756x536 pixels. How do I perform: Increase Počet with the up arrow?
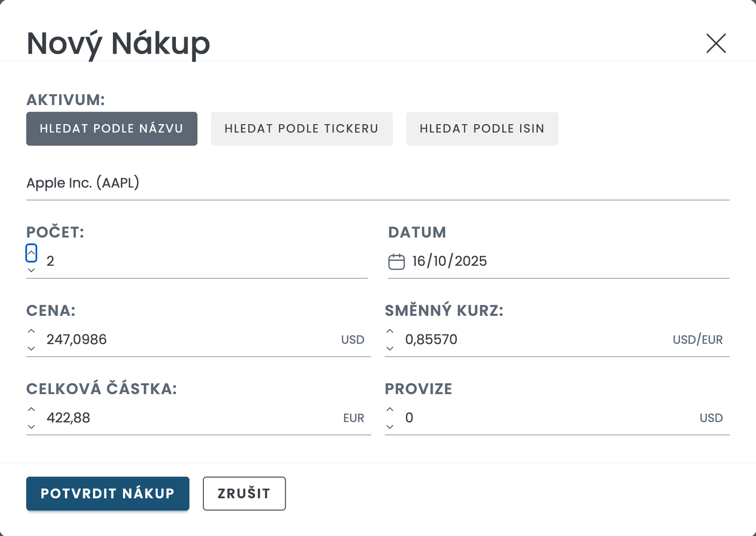31,253
